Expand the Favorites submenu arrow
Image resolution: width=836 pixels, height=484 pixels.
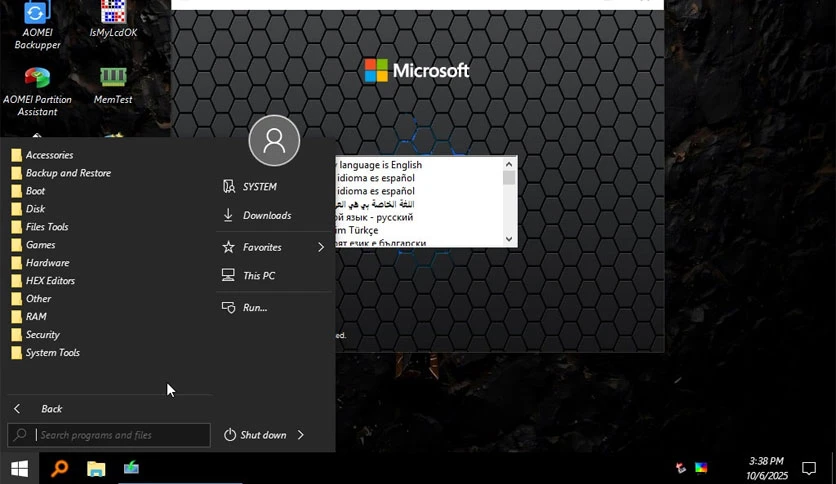click(321, 247)
